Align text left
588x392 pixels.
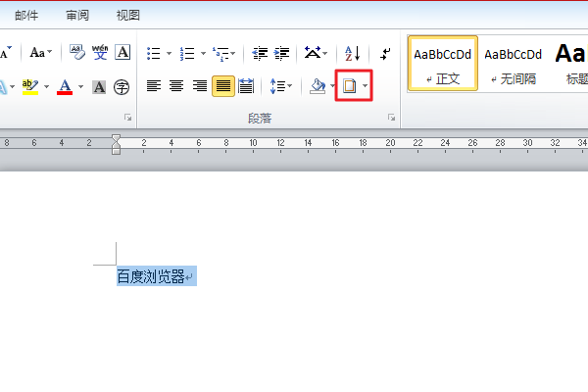[x=154, y=86]
